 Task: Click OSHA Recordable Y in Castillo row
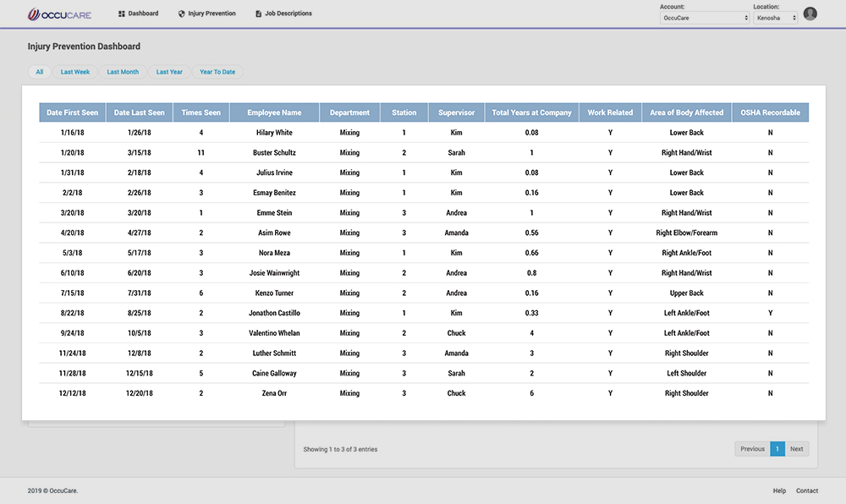770,313
